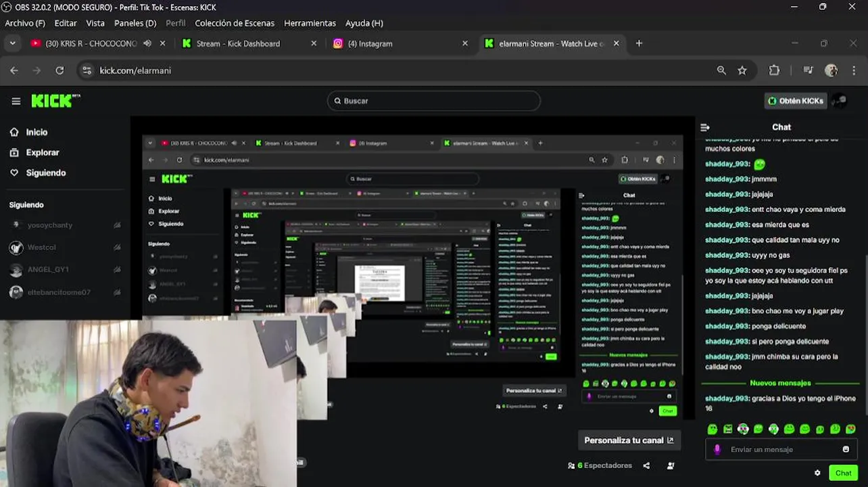Switch to the Instagram tab

[370, 43]
